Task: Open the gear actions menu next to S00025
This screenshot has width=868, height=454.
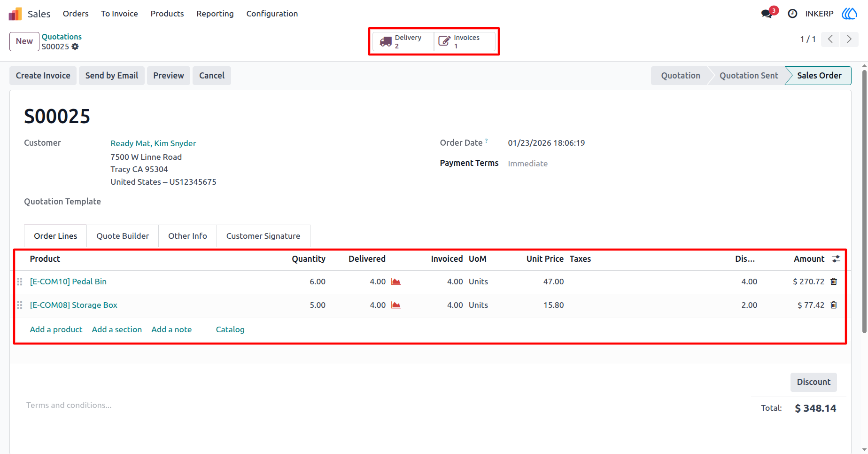Action: 75,47
